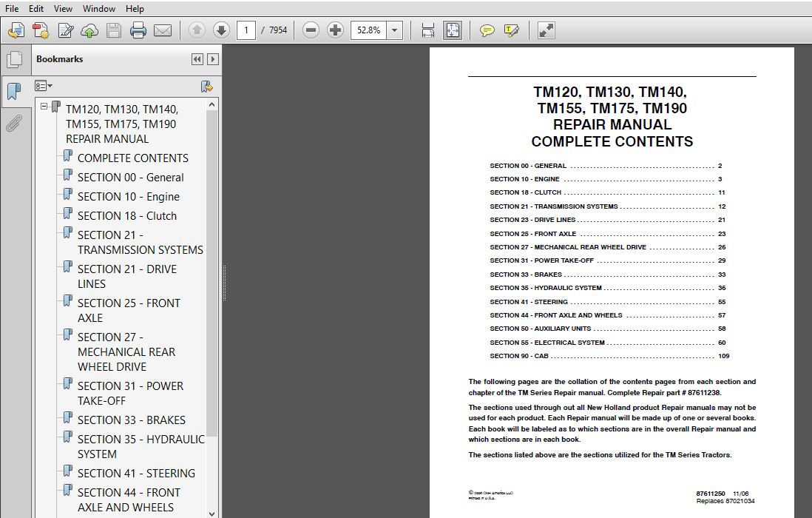Open the Page Thumbnails panel icon
This screenshot has width=812, height=518.
(15, 59)
